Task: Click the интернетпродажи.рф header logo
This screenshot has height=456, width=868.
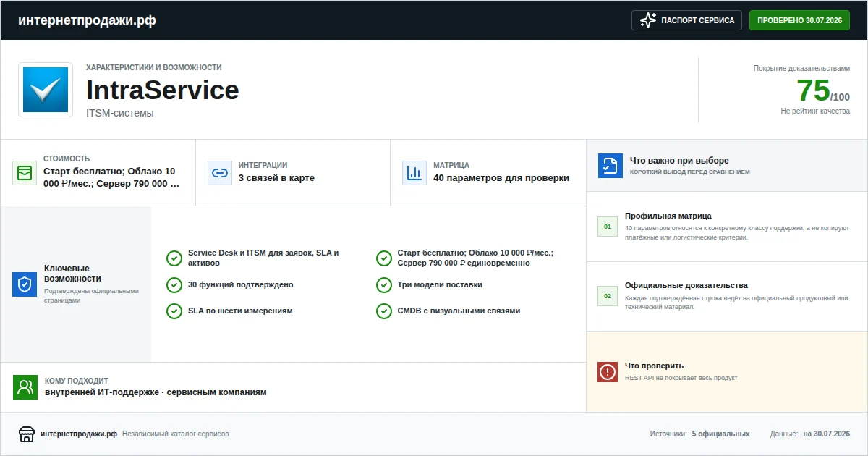Action: point(87,20)
